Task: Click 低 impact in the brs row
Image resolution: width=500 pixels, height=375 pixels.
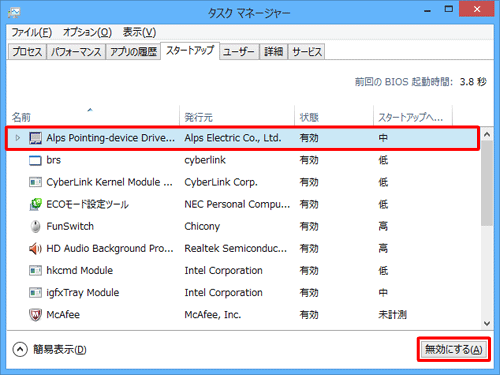Action: click(x=383, y=160)
